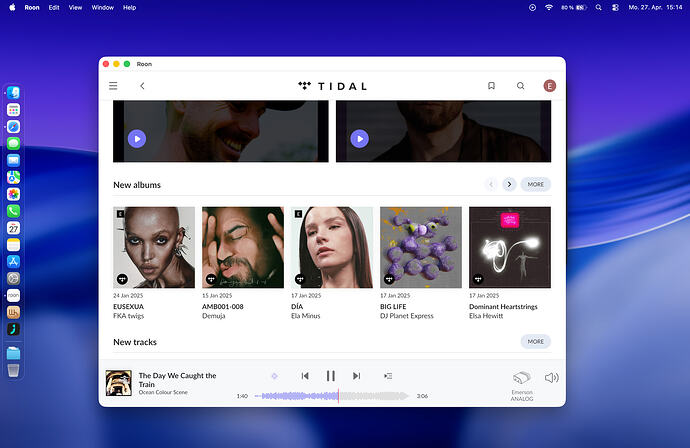
Task: Open artist FKA twigs link
Action: point(128,316)
